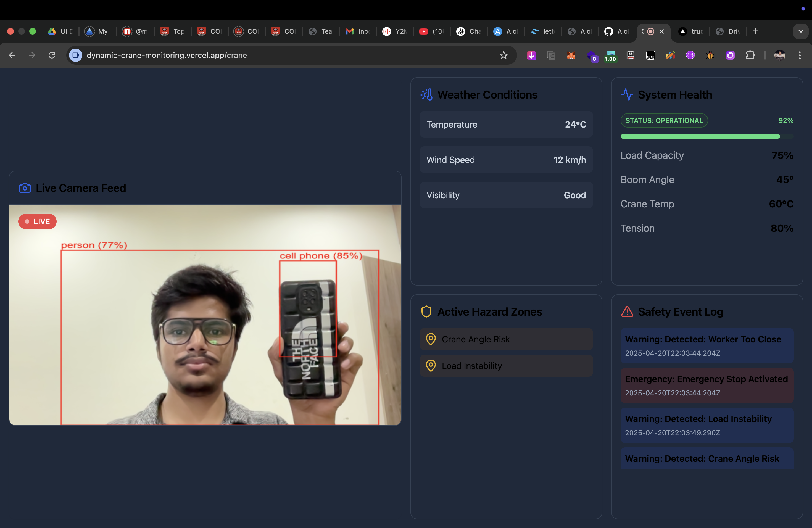The width and height of the screenshot is (812, 528).
Task: Open the bug extension icon
Action: click(x=710, y=55)
